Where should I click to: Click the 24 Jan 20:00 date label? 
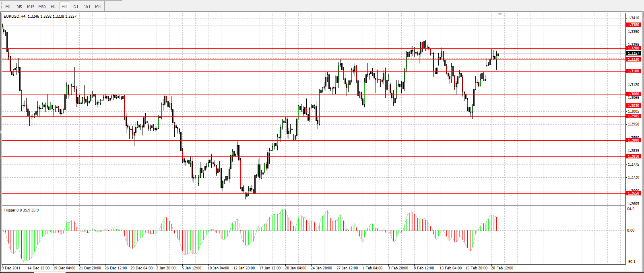[x=322, y=268]
